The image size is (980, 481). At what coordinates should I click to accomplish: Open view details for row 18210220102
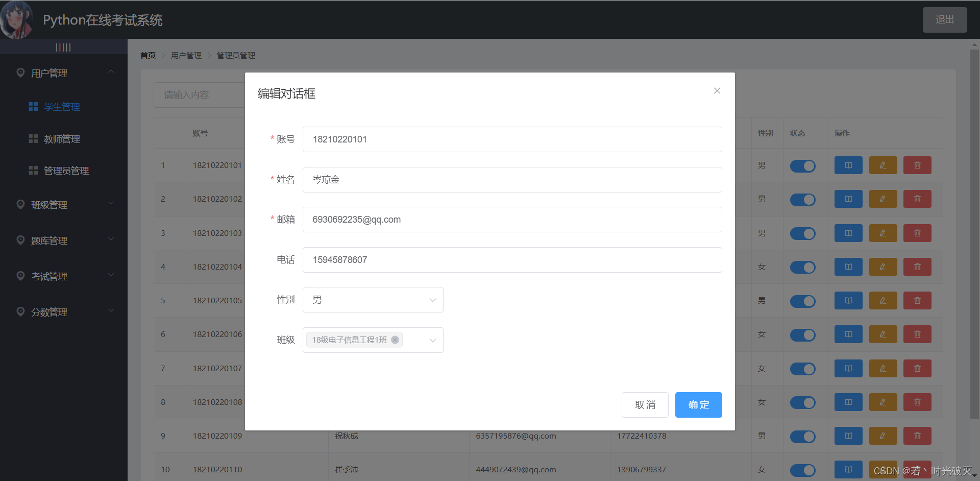(848, 199)
